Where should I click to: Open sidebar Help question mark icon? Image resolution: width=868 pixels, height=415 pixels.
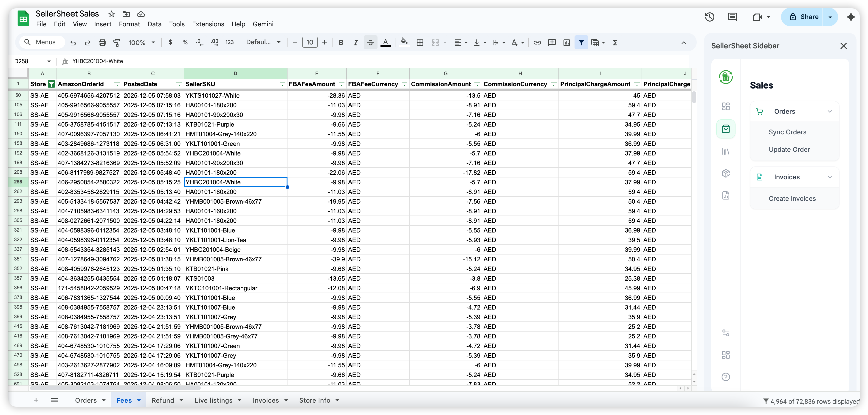tap(726, 377)
